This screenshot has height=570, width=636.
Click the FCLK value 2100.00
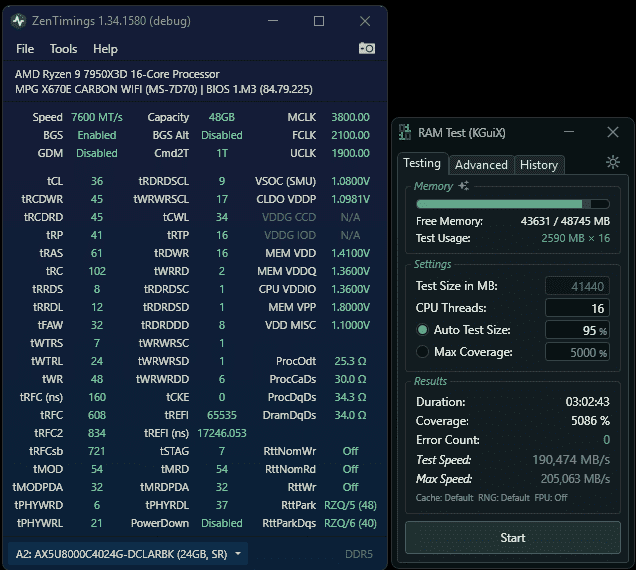pos(350,135)
